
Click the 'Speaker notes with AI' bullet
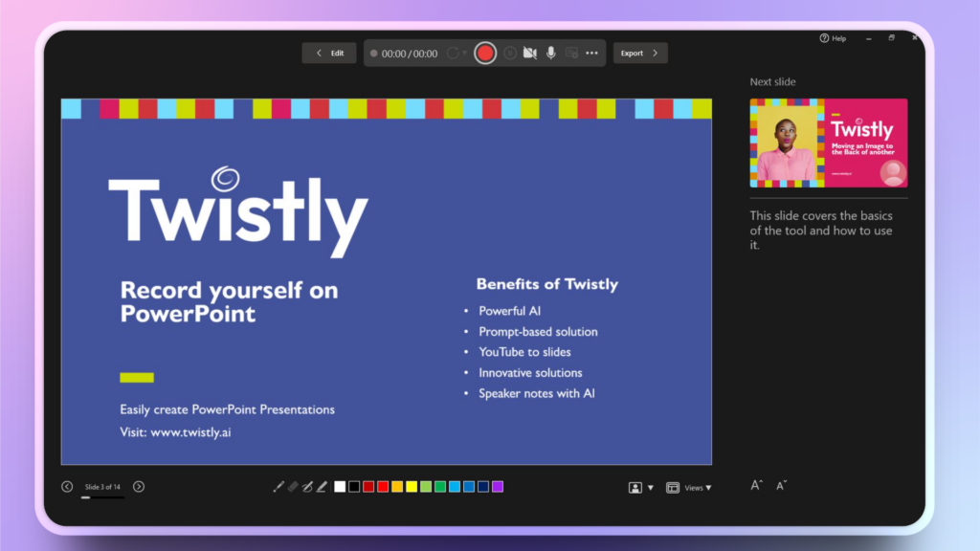coord(536,393)
